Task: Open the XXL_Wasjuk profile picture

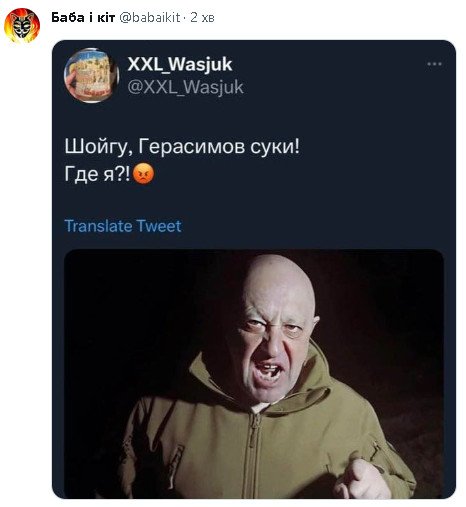Action: click(x=91, y=75)
